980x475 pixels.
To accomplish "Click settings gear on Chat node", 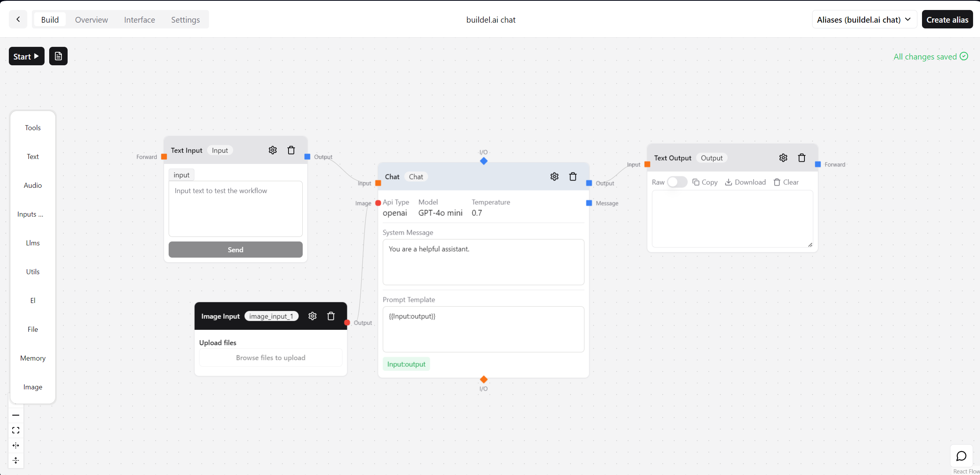I will click(554, 176).
